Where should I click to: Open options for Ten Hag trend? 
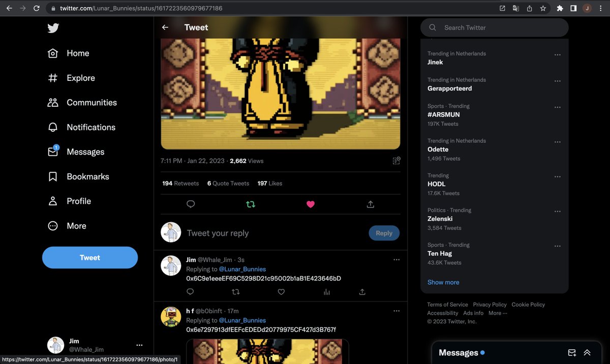pyautogui.click(x=558, y=246)
